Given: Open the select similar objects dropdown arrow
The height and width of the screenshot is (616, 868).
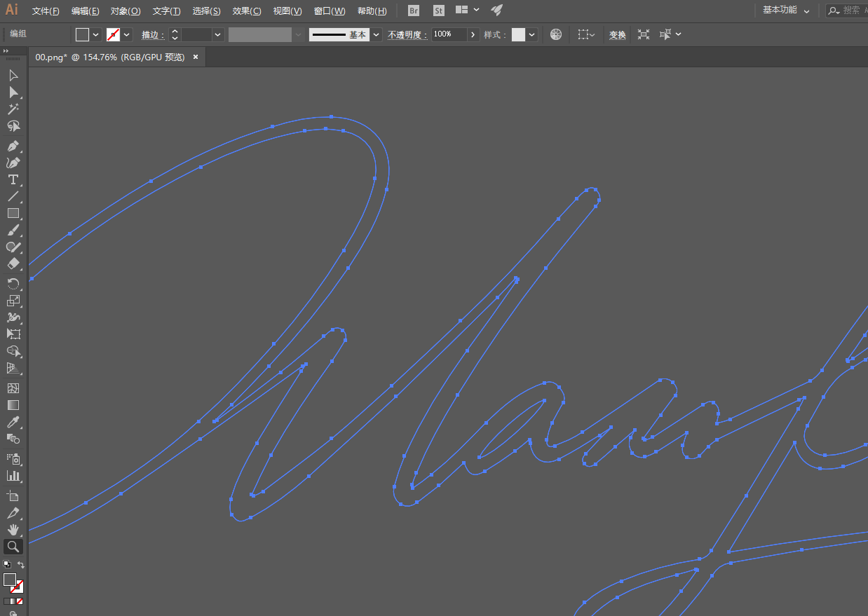Looking at the screenshot, I should point(678,34).
